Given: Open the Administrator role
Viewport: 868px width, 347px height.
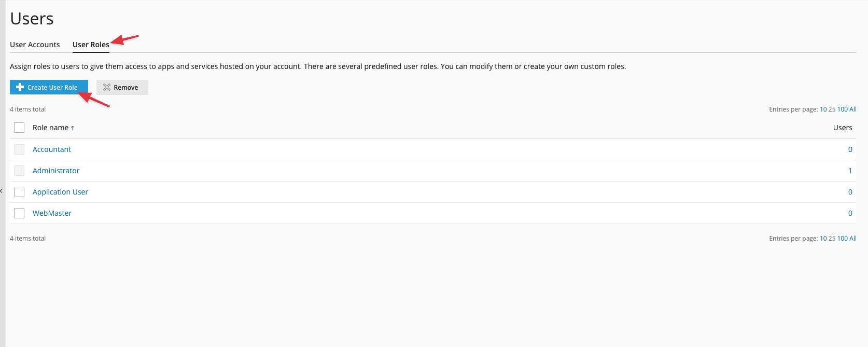Looking at the screenshot, I should click(56, 171).
